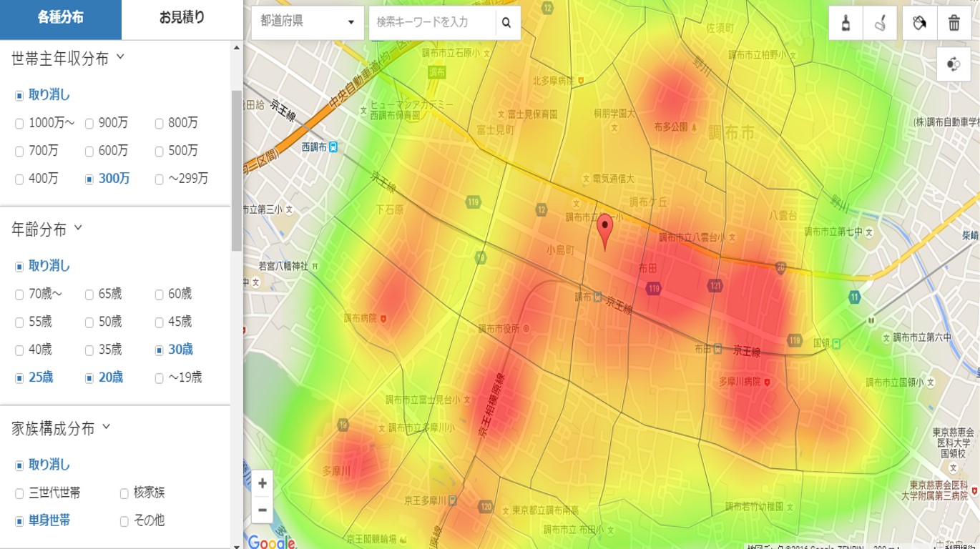Click 取り消し under 世帯主年収分布
This screenshot has width=980, height=549.
[x=49, y=95]
